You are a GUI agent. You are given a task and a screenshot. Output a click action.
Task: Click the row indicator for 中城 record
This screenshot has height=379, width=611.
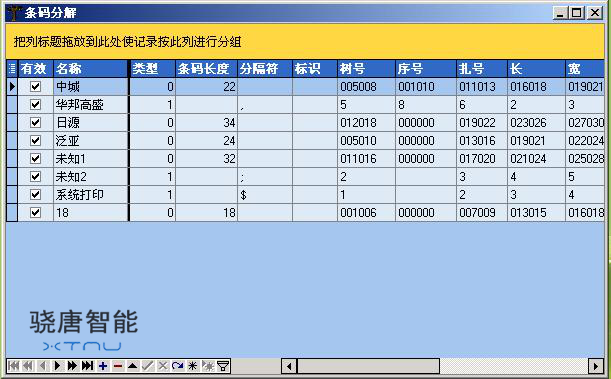(12, 86)
